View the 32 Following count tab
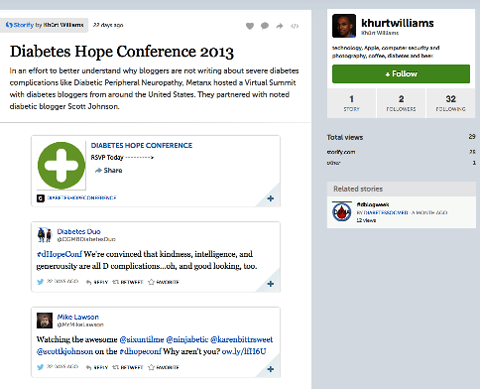Screen dimensions: 480x389 [451, 103]
